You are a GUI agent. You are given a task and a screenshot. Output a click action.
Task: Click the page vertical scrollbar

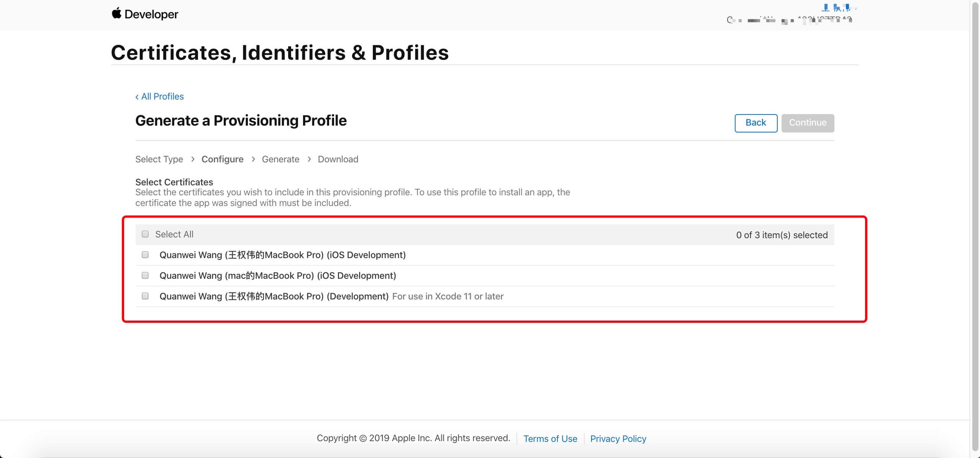pos(975,226)
